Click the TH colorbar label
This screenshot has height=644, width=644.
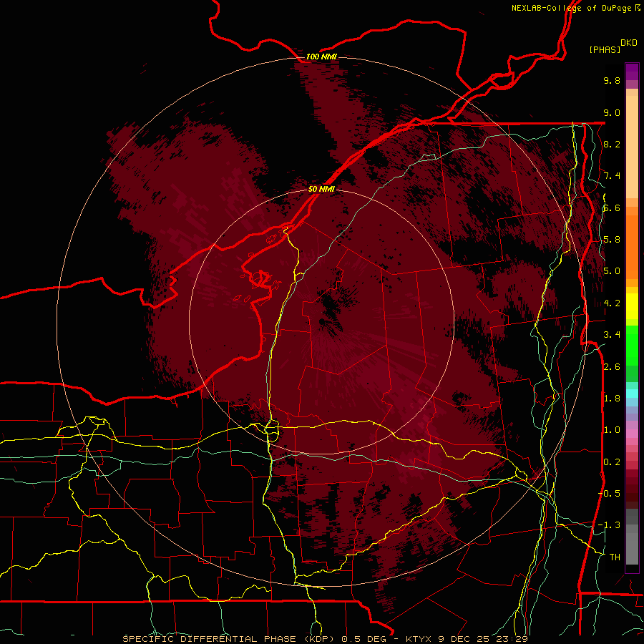tap(615, 557)
